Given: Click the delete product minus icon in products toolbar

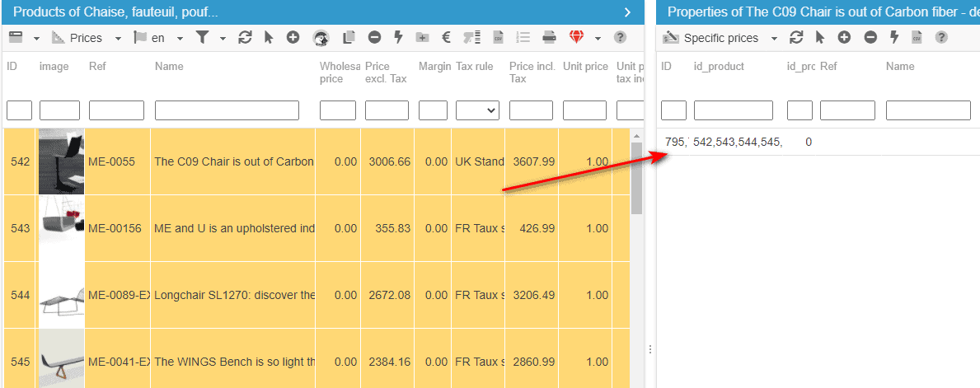Looking at the screenshot, I should [374, 38].
